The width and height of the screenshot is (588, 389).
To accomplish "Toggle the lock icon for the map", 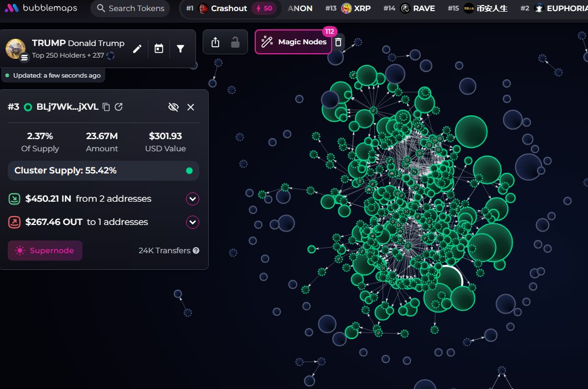I will (x=235, y=42).
